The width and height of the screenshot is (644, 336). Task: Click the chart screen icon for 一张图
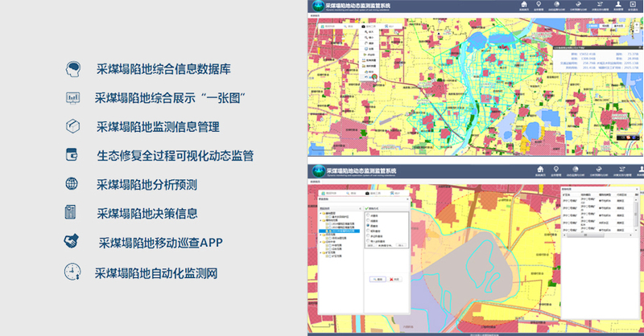pyautogui.click(x=72, y=97)
